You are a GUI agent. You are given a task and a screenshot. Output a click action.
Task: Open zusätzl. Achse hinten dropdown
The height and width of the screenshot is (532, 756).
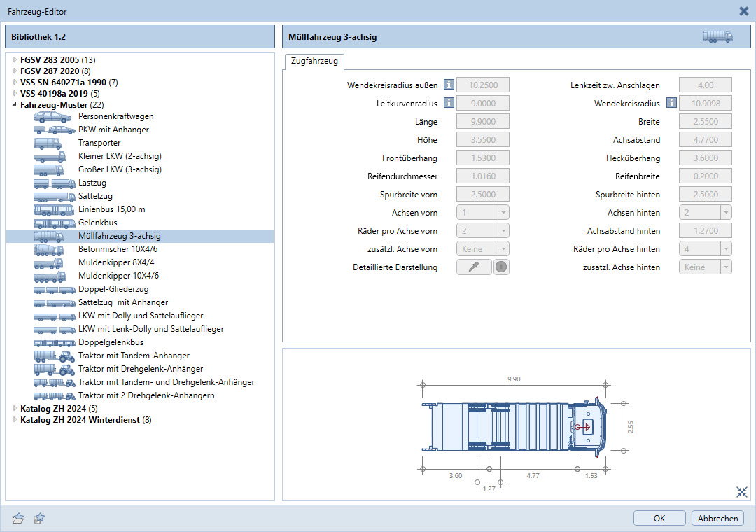pos(725,267)
